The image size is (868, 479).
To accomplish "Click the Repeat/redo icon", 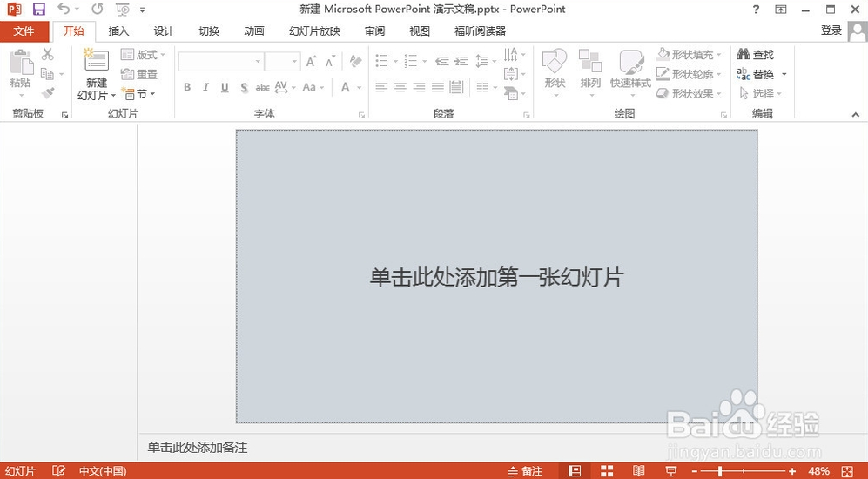I will tap(97, 10).
